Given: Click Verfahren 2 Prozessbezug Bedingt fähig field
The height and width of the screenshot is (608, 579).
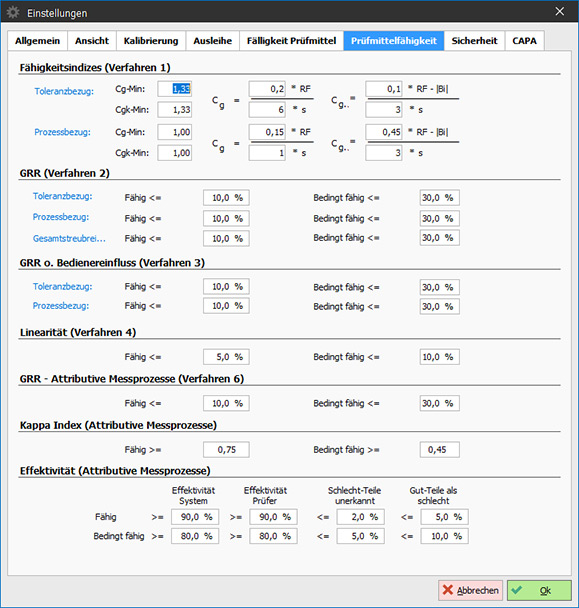Looking at the screenshot, I should tap(440, 218).
